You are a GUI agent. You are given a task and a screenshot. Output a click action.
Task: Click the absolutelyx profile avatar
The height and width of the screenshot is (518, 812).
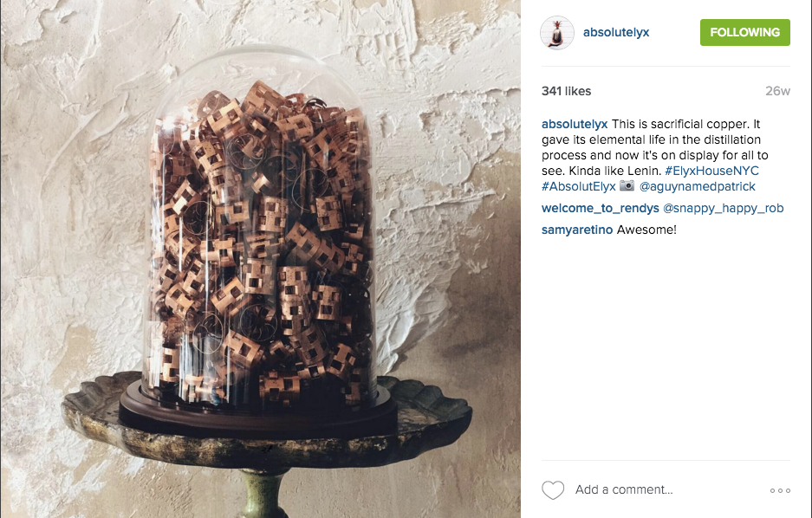click(557, 33)
